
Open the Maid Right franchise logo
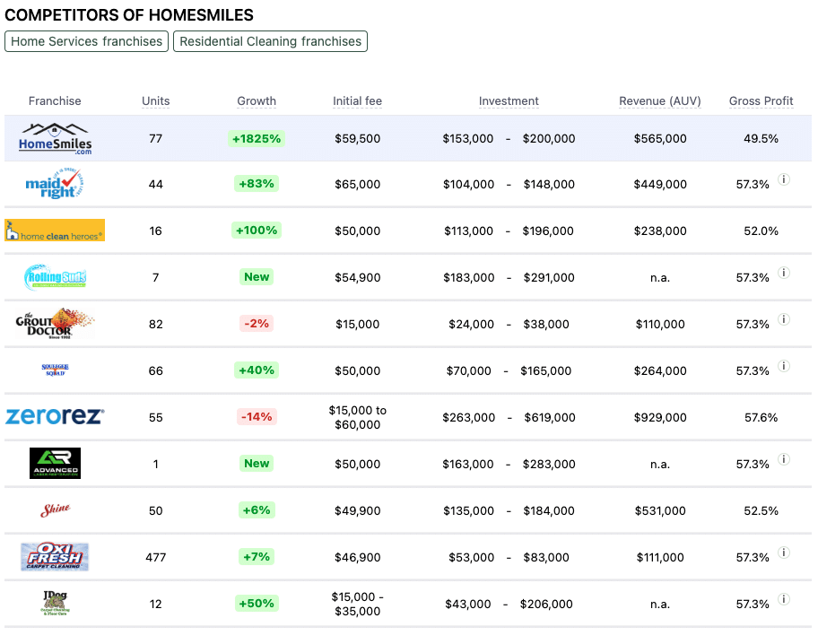click(x=54, y=184)
